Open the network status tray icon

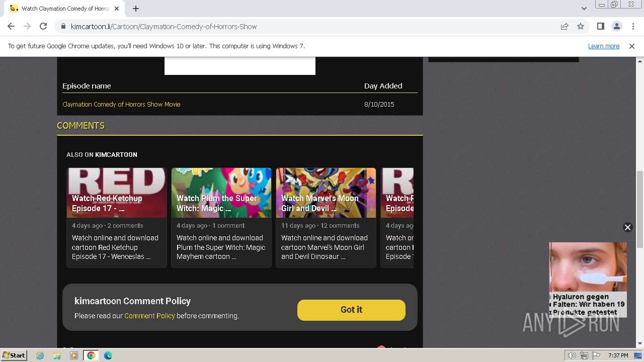point(584,355)
